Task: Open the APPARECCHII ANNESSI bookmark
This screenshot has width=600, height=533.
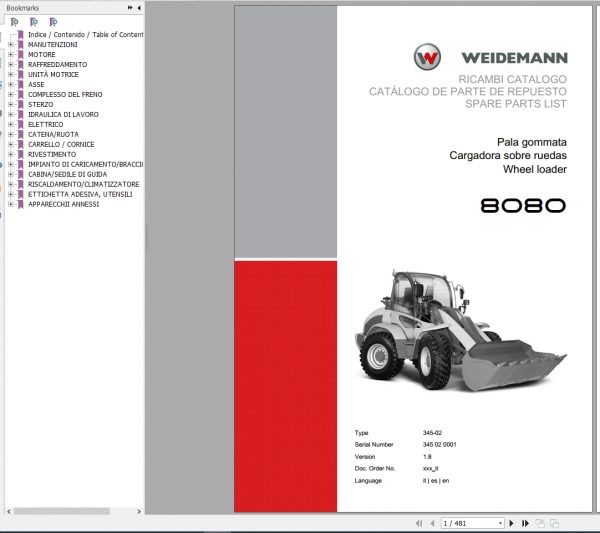Action: click(x=64, y=204)
